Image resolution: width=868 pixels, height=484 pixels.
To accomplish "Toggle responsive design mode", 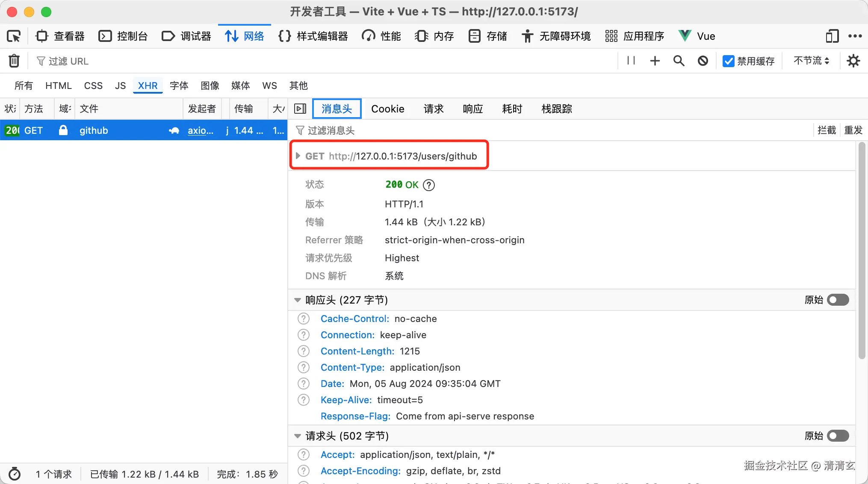I will click(x=832, y=36).
